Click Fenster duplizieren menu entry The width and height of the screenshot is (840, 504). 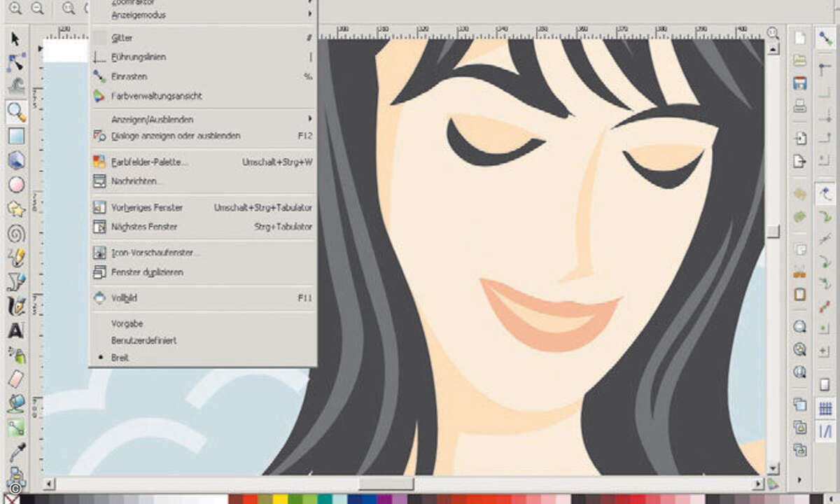point(147,272)
